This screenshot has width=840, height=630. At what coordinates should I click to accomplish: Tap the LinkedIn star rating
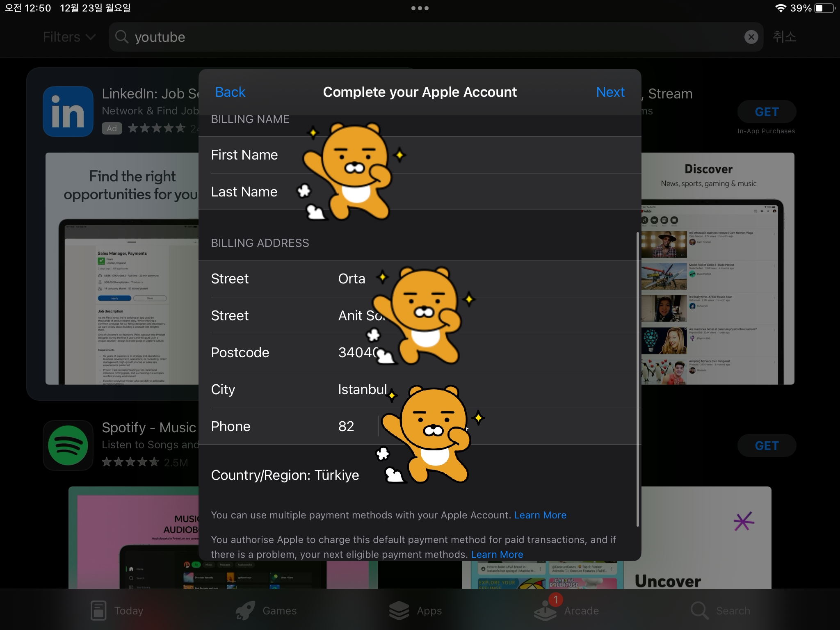pos(157,128)
